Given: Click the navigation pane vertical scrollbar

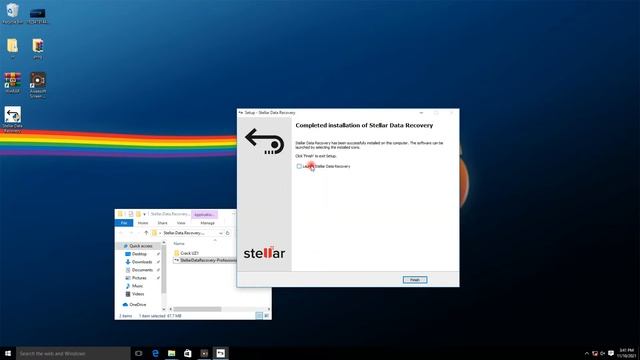Looking at the screenshot, I should pyautogui.click(x=164, y=270).
